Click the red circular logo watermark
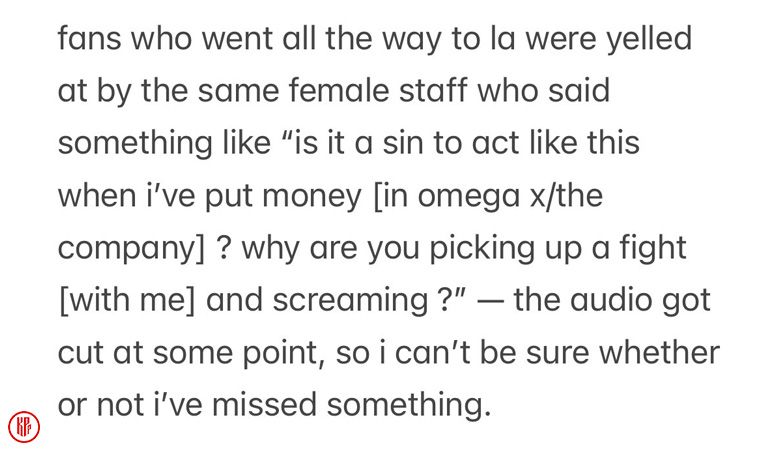This screenshot has height=450, width=784. (23, 424)
